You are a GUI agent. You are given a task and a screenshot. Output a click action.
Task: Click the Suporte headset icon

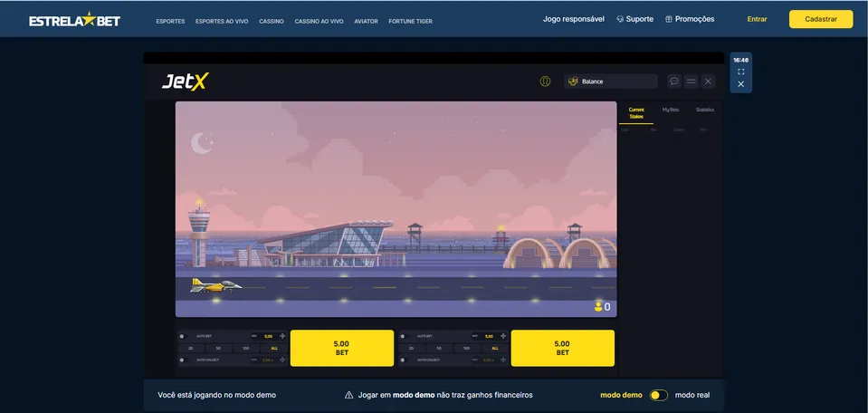coord(620,19)
